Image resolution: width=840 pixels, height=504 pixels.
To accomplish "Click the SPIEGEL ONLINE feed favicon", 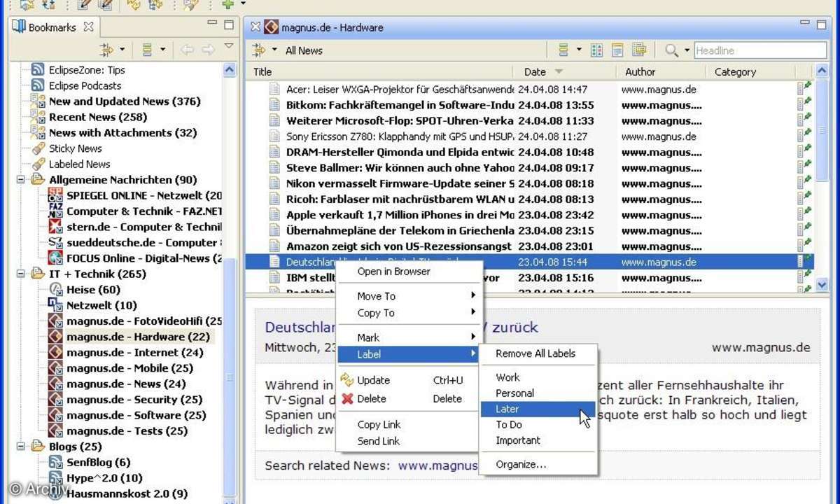I will (x=55, y=195).
